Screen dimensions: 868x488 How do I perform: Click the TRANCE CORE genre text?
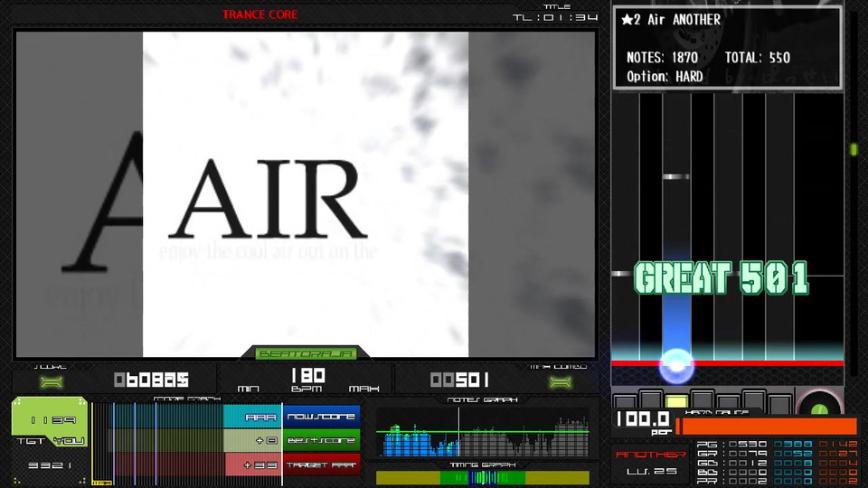coord(259,15)
